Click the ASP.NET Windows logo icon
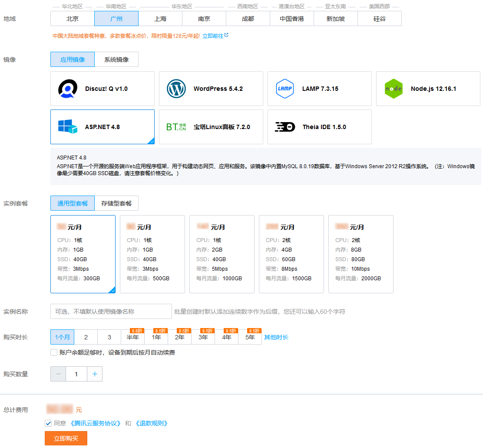 pos(68,126)
